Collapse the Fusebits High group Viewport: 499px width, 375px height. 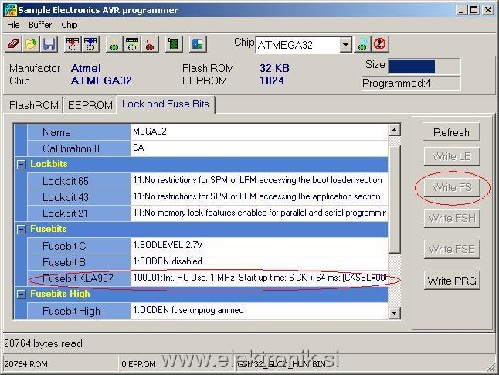(21, 294)
